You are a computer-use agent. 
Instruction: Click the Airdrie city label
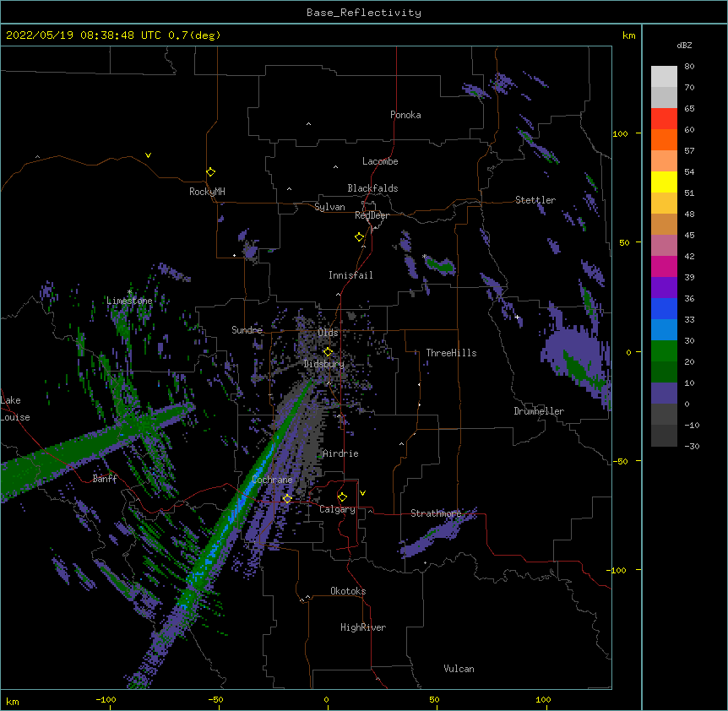coord(340,453)
